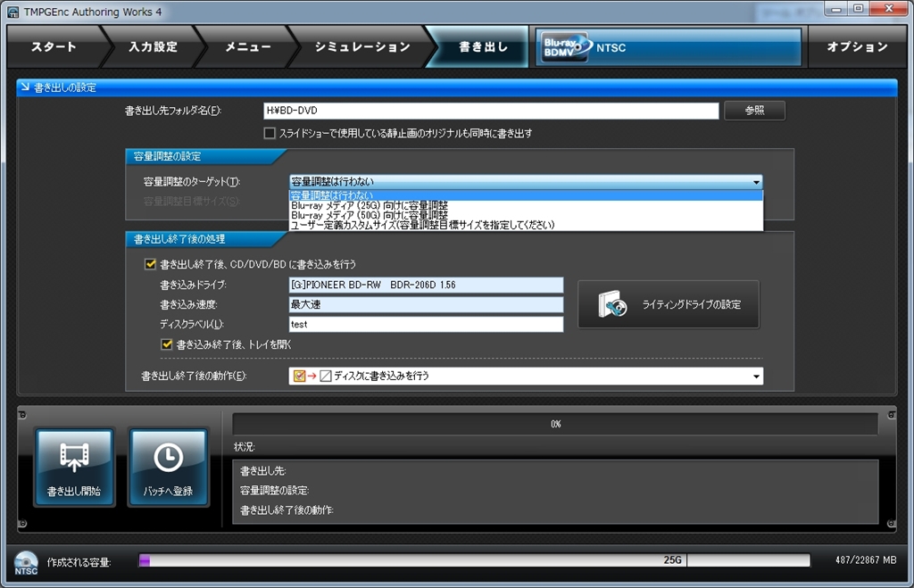Open ライティングドライブの設定 button
914x588 pixels.
tap(669, 304)
